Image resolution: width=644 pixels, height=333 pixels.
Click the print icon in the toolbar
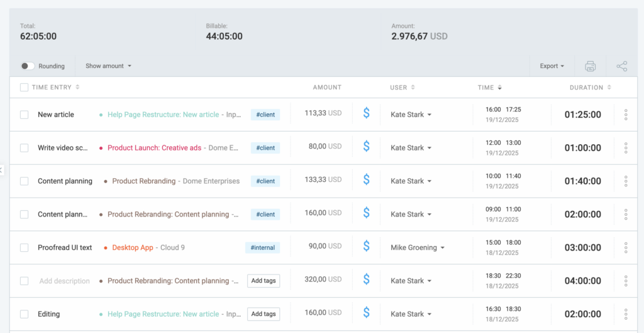point(590,66)
